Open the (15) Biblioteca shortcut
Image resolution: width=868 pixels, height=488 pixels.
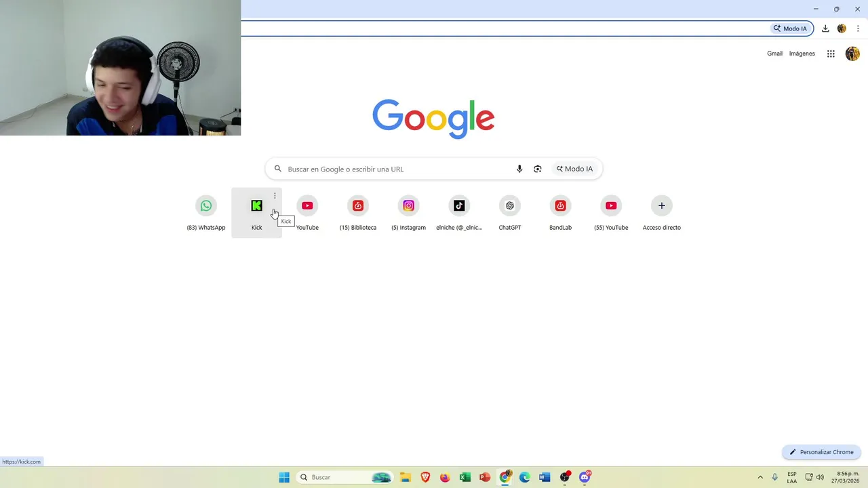358,213
